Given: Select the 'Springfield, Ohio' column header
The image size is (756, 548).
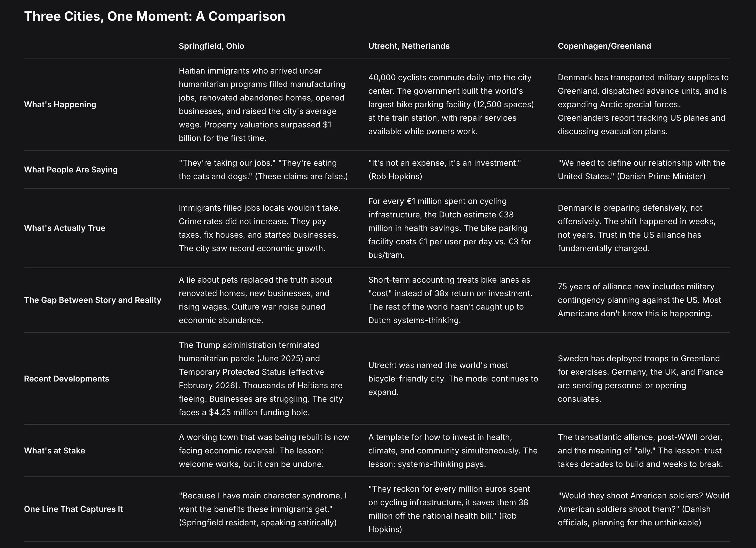Looking at the screenshot, I should (x=211, y=46).
